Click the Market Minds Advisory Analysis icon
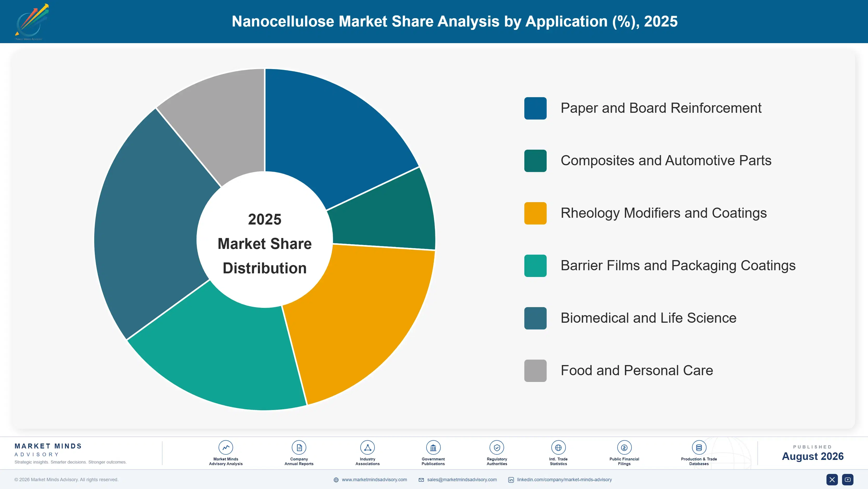This screenshot has height=489, width=868. (225, 447)
